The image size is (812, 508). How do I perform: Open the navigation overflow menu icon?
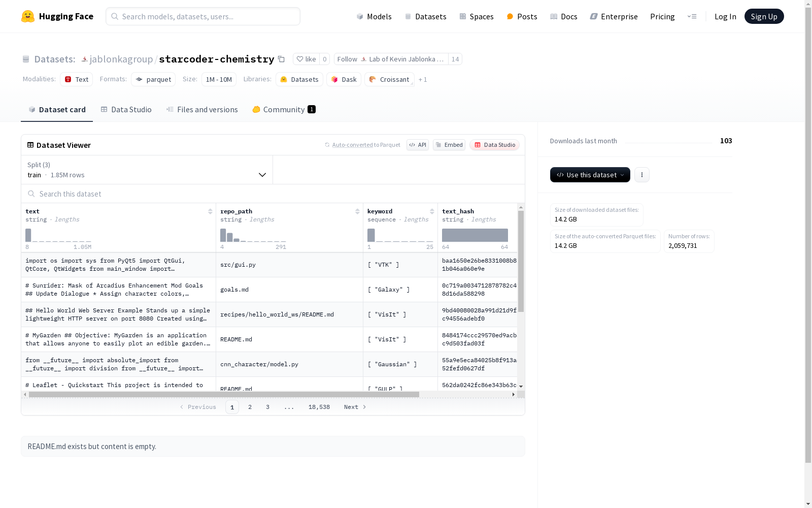pos(692,16)
